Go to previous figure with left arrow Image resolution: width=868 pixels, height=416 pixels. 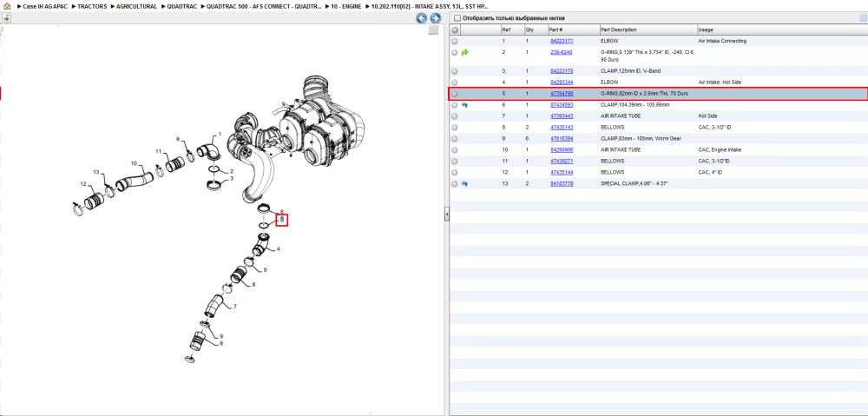point(421,18)
